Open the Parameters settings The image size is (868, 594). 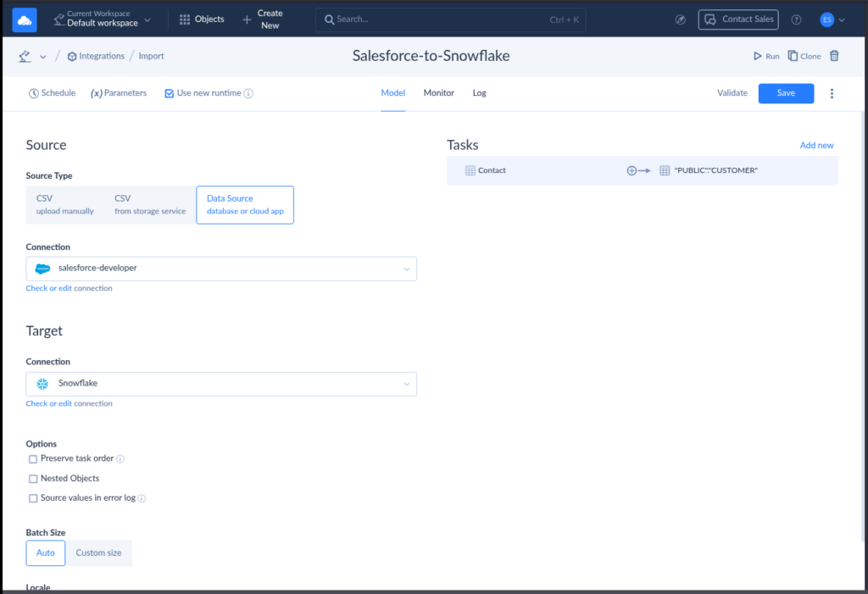(x=119, y=93)
